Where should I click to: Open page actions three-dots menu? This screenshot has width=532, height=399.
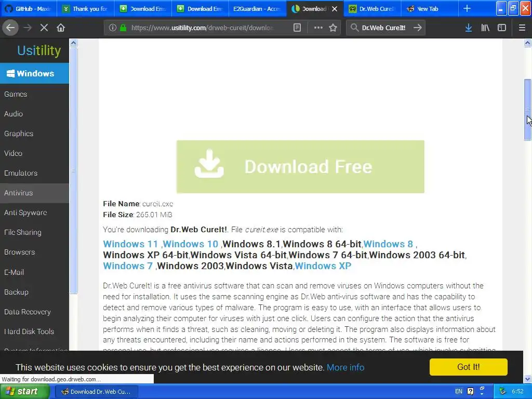[x=318, y=28]
